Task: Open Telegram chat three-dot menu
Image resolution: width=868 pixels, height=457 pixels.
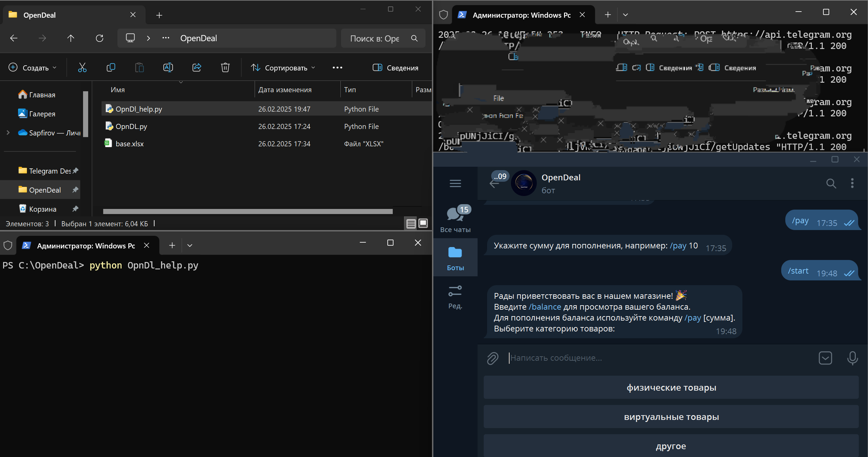Action: click(x=852, y=183)
